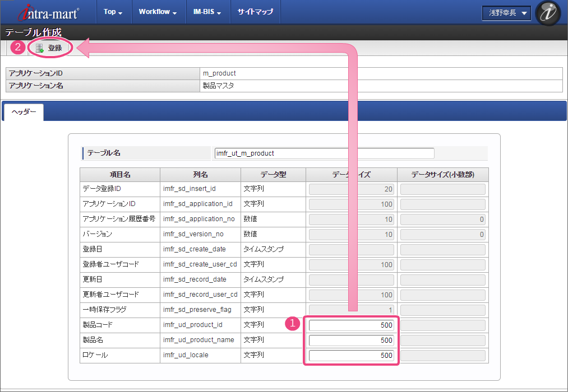Click data size field for データ登録ID
The height and width of the screenshot is (392, 568).
(x=351, y=189)
